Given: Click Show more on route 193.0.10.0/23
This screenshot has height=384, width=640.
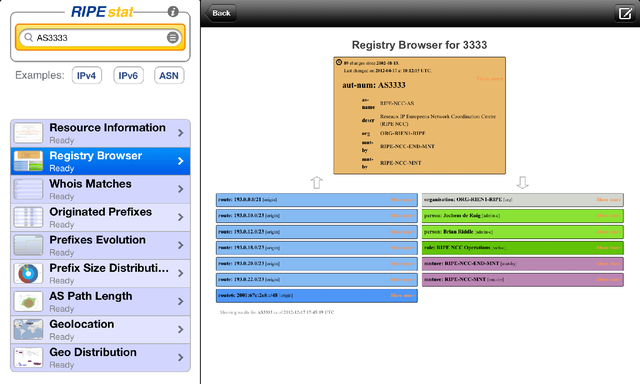Looking at the screenshot, I should (x=402, y=215).
